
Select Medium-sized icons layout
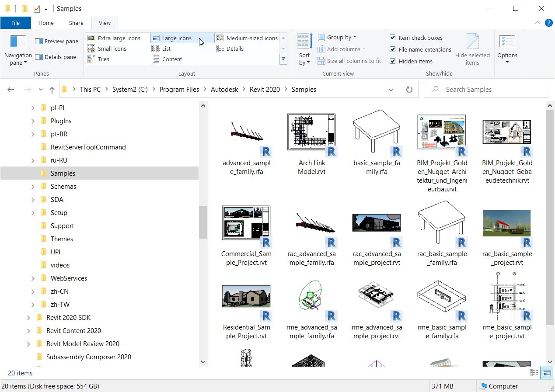coord(247,38)
